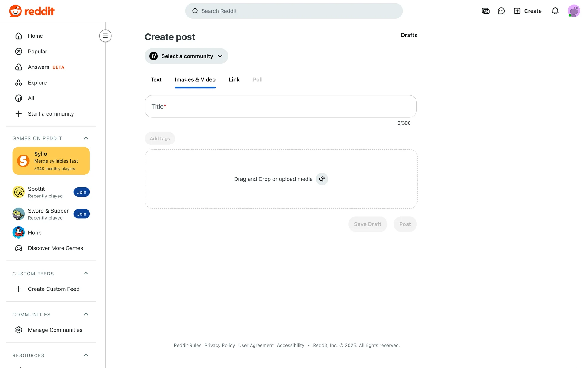Switch to the Link tab
The width and height of the screenshot is (588, 368).
pyautogui.click(x=234, y=80)
